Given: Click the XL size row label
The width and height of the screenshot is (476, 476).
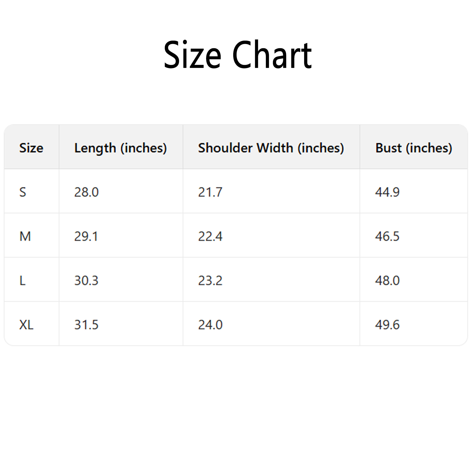Looking at the screenshot, I should pos(26,325).
